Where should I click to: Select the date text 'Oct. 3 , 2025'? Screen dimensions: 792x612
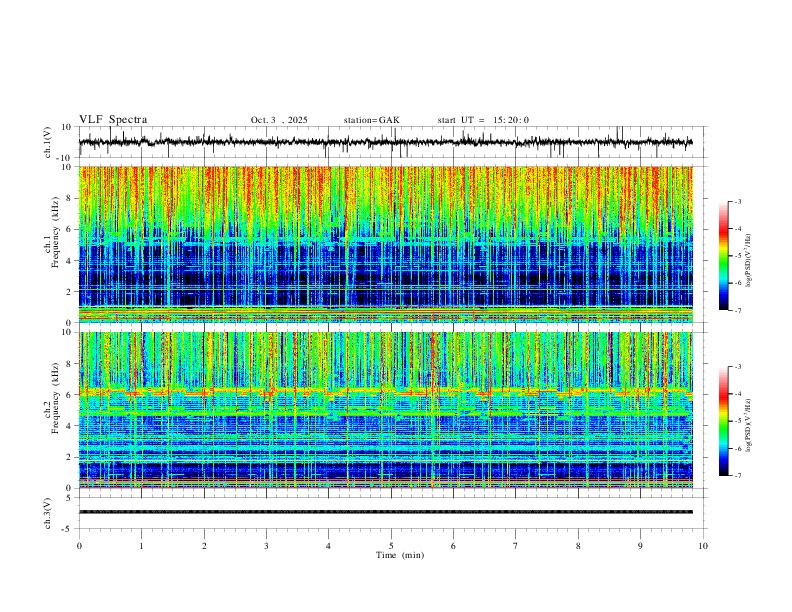point(279,120)
